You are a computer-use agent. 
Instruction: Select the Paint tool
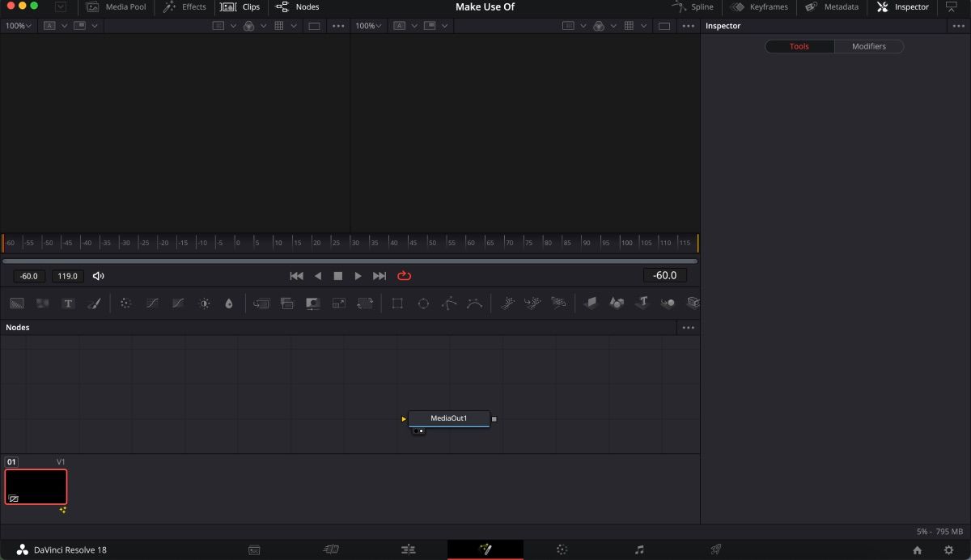(x=95, y=303)
